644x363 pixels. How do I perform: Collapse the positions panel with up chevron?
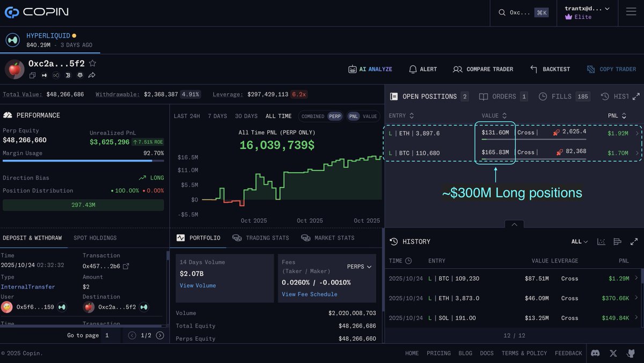pos(514,224)
